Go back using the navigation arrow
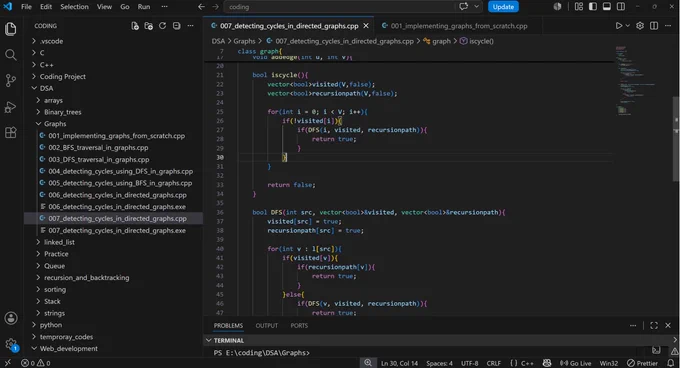680x368 pixels. point(201,7)
